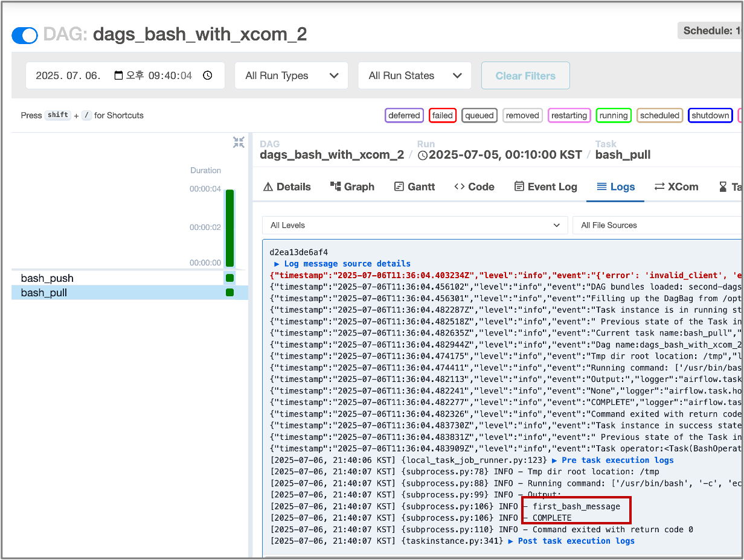Open the calendar picker in the date field

tap(118, 75)
